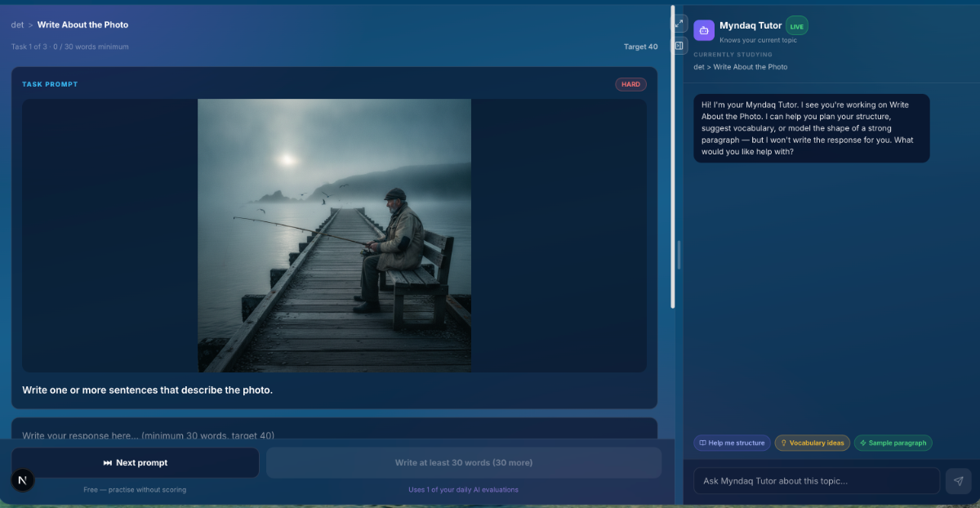The height and width of the screenshot is (508, 980).
Task: Click the Help me structure chip
Action: point(733,443)
